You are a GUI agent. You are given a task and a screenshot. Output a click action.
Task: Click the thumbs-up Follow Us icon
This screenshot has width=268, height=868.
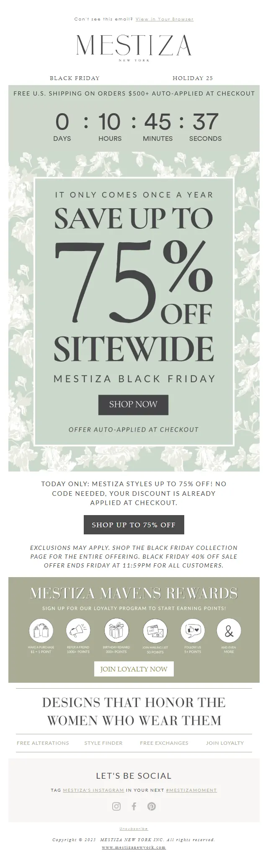[x=193, y=630]
